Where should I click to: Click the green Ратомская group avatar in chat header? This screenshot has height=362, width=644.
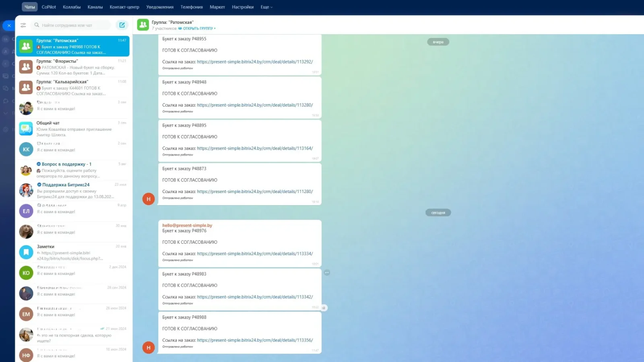pos(143,25)
